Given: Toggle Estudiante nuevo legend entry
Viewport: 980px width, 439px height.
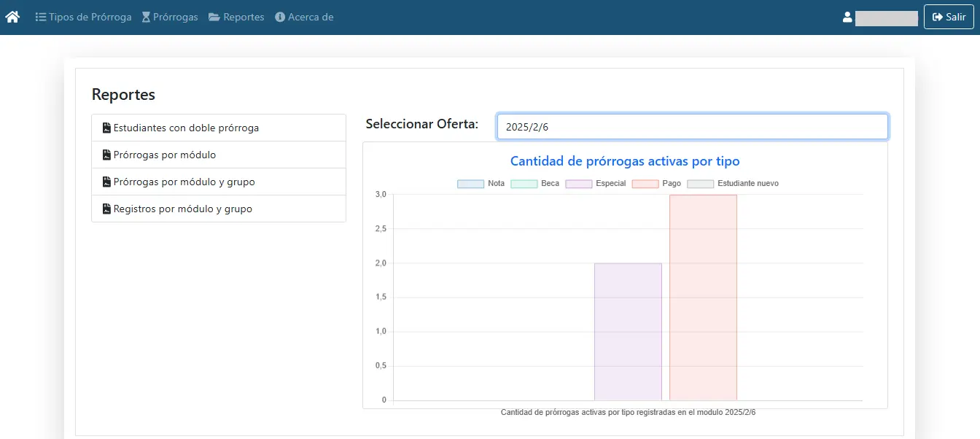Looking at the screenshot, I should (x=733, y=184).
